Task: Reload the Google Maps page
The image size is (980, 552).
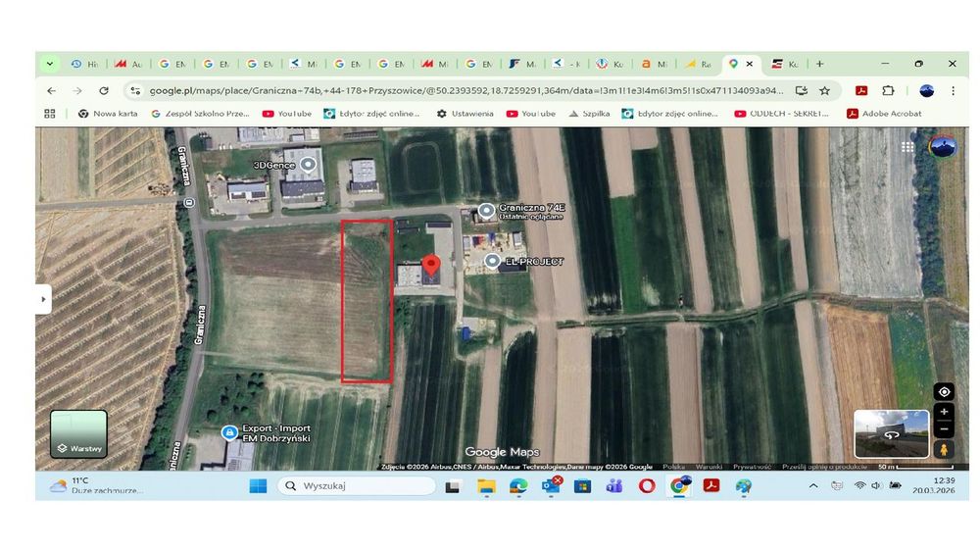Action: (x=104, y=90)
